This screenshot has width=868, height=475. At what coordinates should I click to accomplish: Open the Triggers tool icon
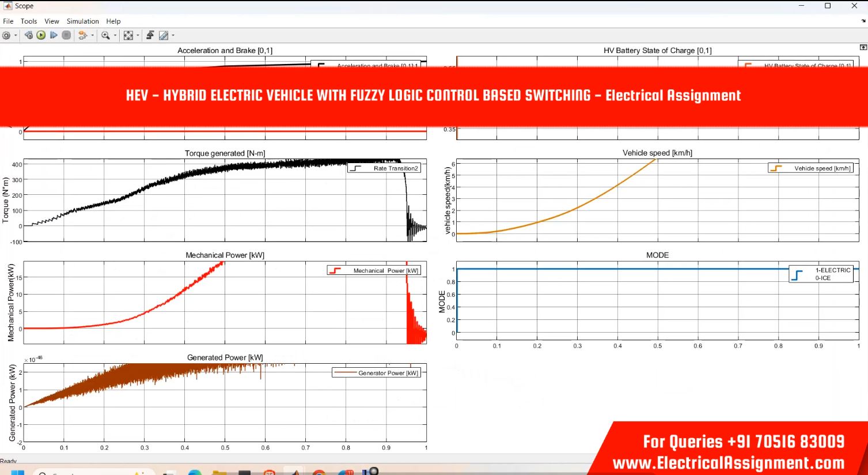tap(150, 36)
